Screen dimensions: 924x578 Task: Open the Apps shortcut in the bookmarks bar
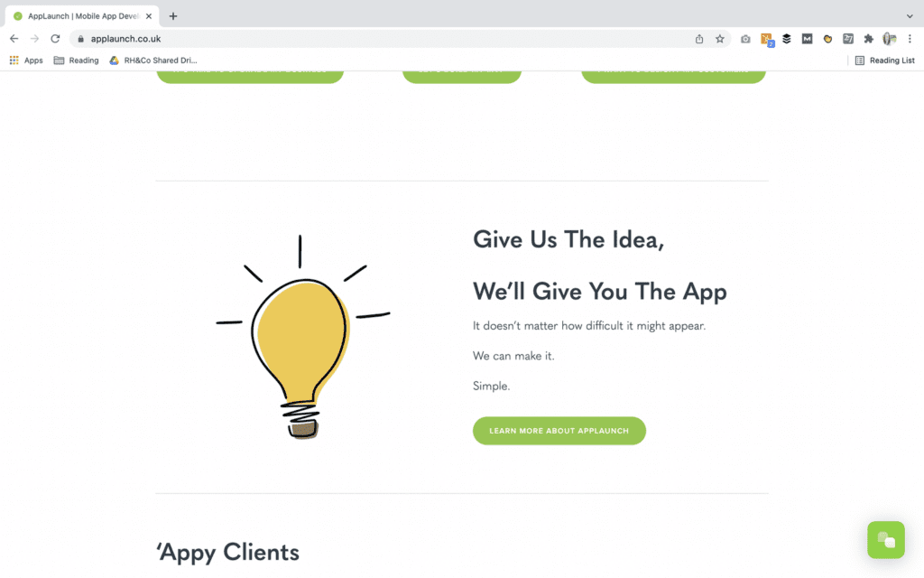(x=26, y=61)
